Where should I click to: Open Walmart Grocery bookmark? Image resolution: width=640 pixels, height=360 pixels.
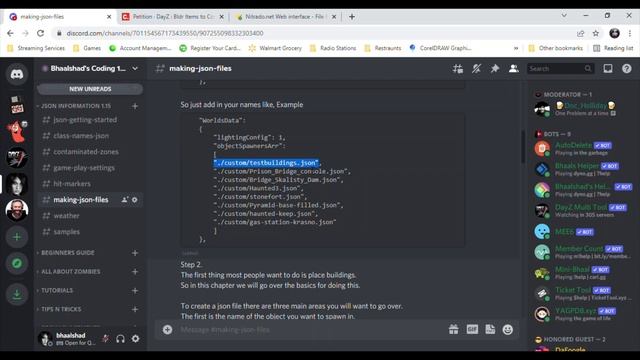coord(275,48)
